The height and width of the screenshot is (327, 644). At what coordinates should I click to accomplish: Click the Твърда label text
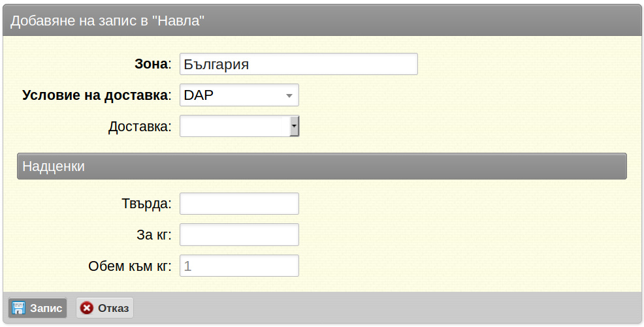(x=146, y=204)
